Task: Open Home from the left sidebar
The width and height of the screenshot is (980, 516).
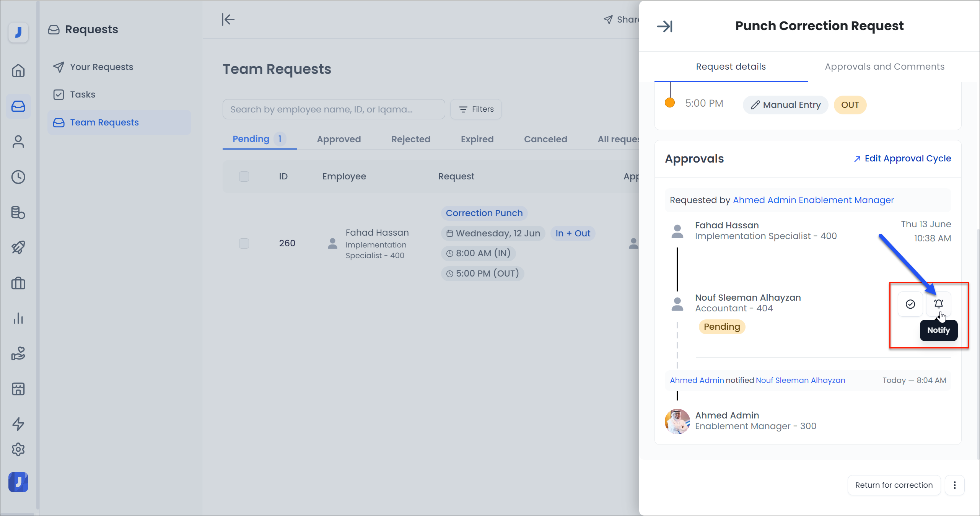Action: 18,70
